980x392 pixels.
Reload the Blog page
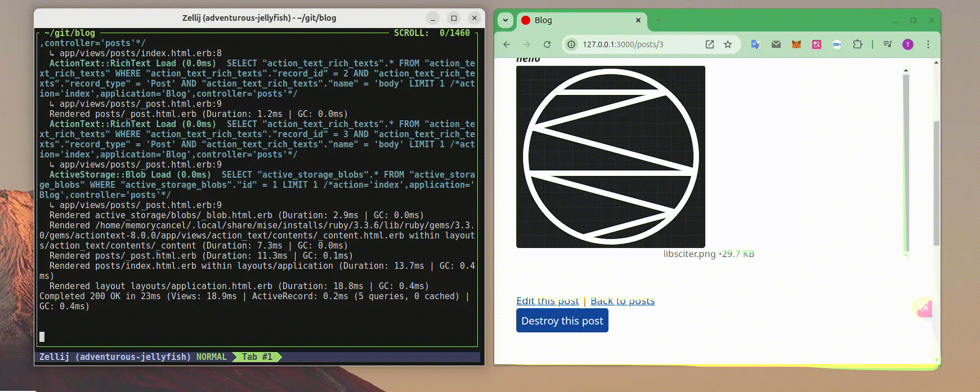pos(547,44)
